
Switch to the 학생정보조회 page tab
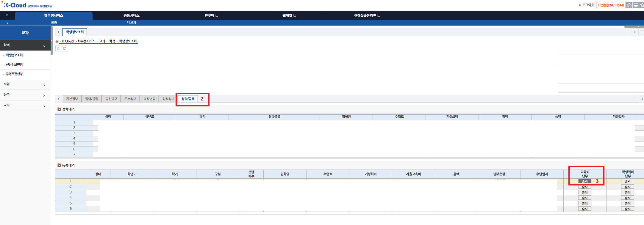click(x=75, y=32)
